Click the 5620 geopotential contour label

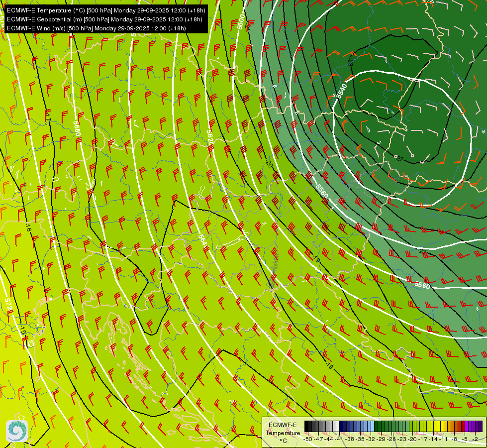point(210,137)
